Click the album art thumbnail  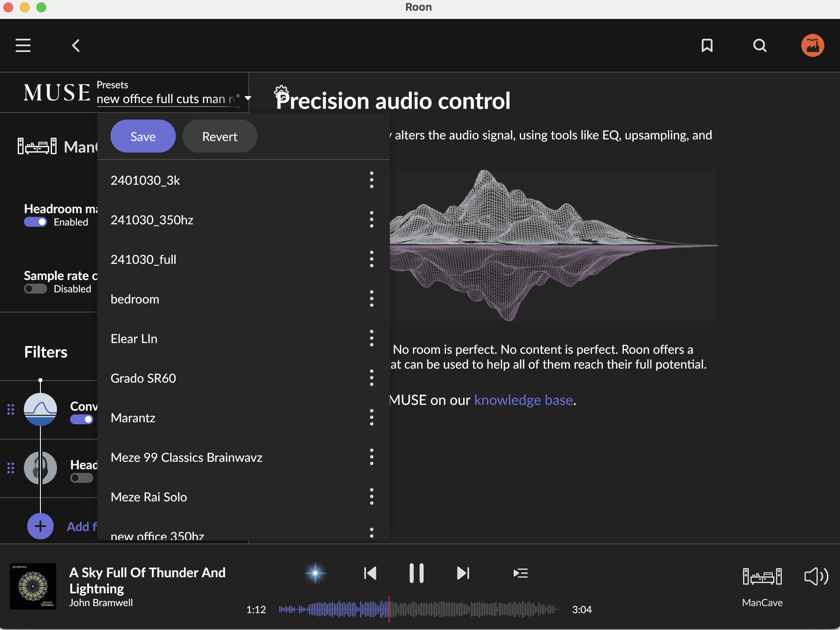coord(33,586)
